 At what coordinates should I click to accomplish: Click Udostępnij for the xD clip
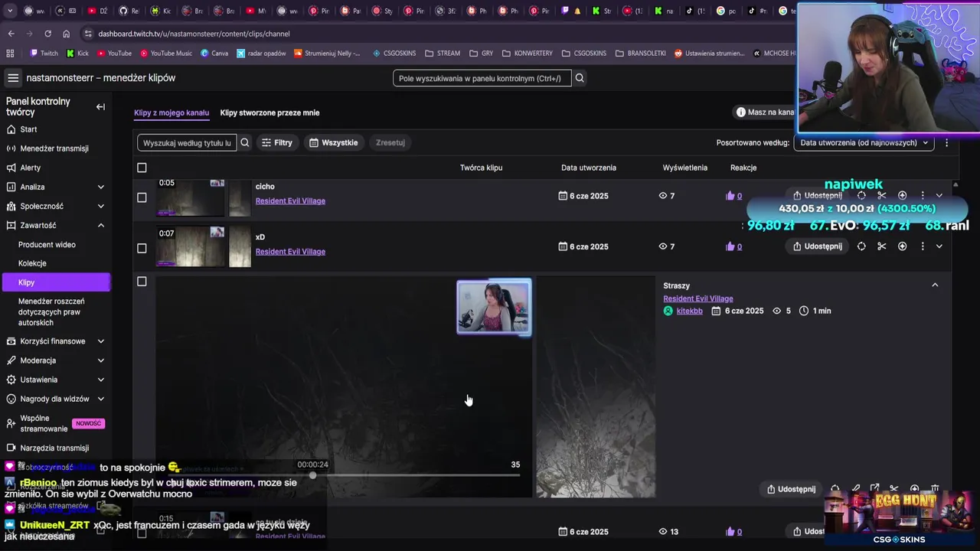pyautogui.click(x=817, y=246)
